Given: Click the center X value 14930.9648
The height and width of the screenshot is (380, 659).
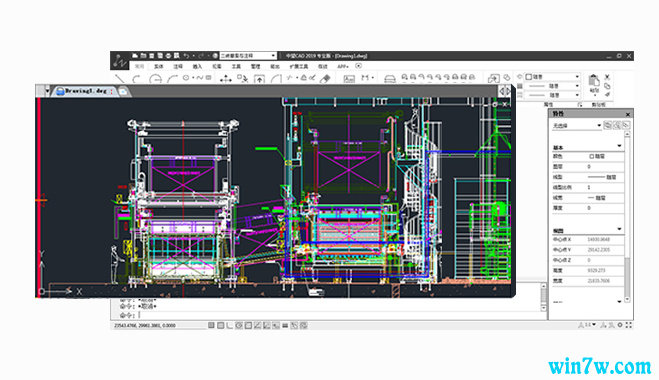Looking at the screenshot, I should point(598,240).
